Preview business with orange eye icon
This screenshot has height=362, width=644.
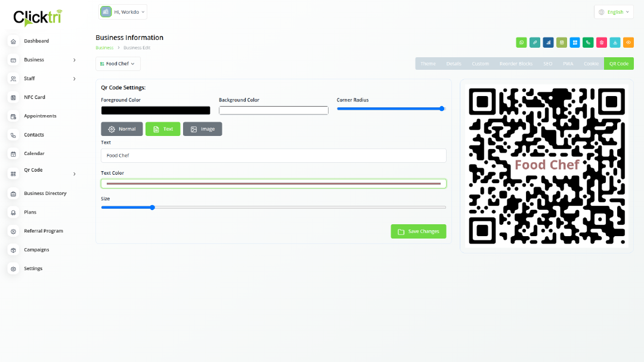pos(628,42)
